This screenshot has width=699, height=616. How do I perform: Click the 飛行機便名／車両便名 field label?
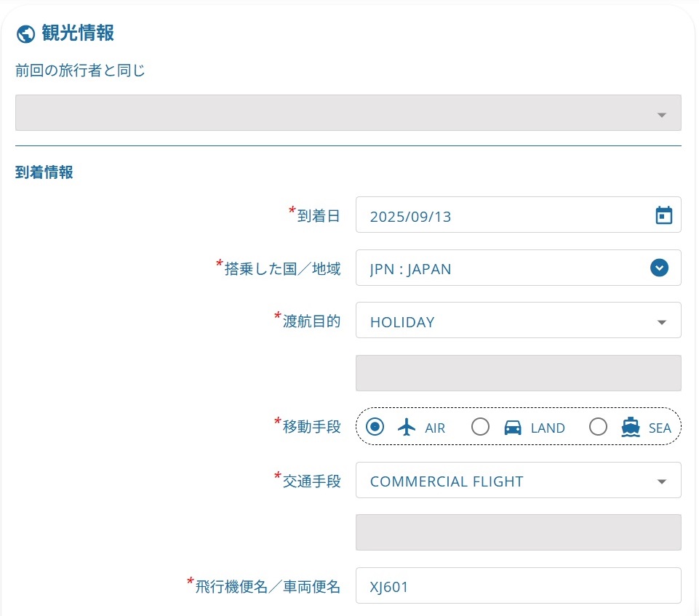pyautogui.click(x=268, y=587)
